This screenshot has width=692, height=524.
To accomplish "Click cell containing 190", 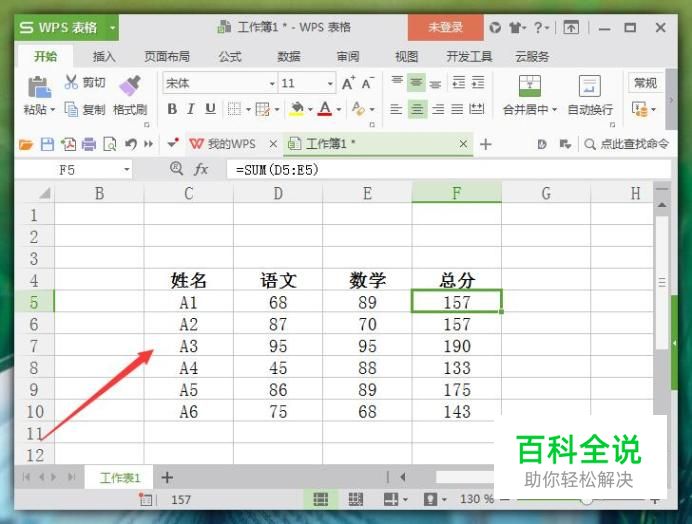I will point(457,346).
